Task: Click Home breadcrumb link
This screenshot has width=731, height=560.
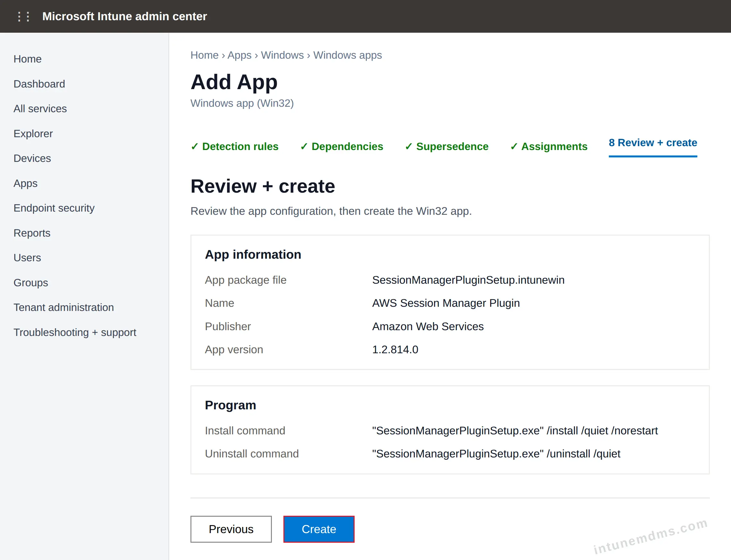Action: tap(205, 55)
